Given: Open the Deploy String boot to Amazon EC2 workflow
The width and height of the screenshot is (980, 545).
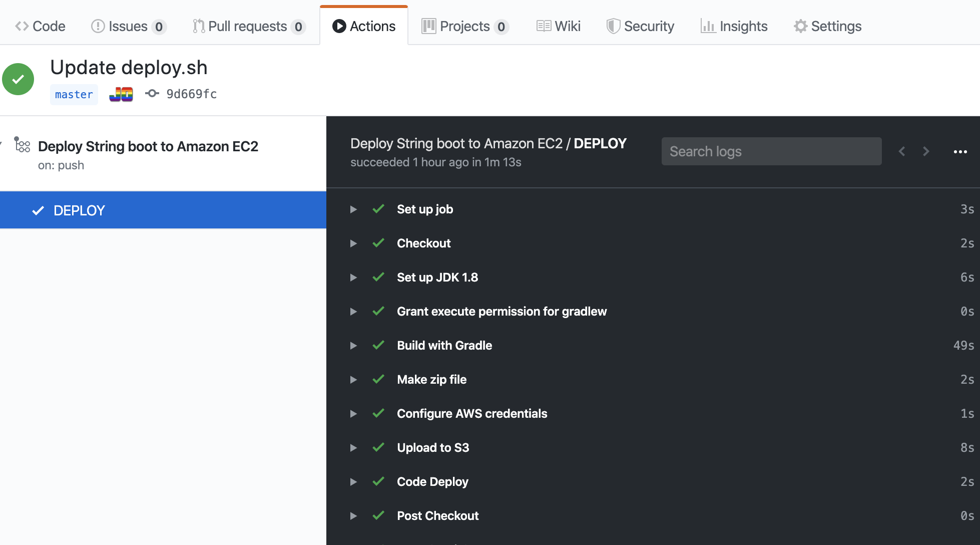Looking at the screenshot, I should pyautogui.click(x=148, y=146).
